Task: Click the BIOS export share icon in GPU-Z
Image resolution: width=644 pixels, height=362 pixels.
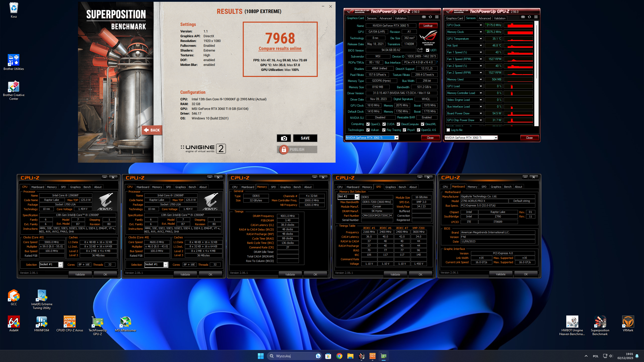Action: [x=420, y=50]
